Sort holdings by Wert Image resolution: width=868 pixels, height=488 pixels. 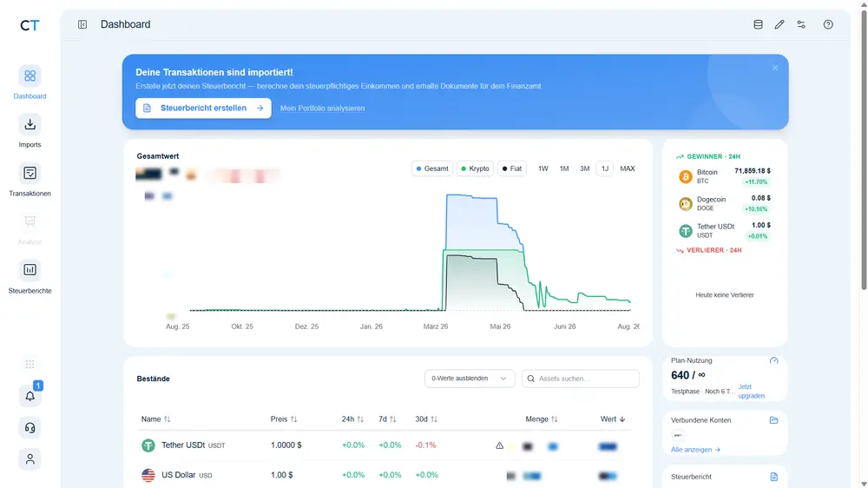(613, 419)
